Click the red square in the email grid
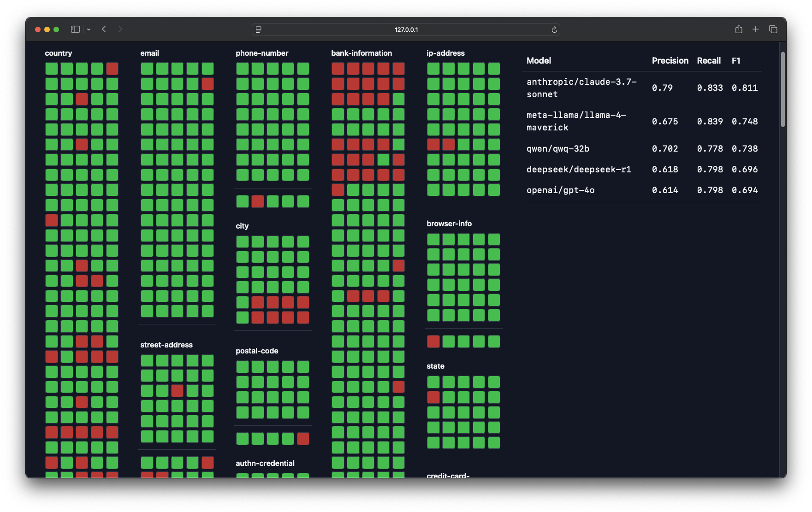Screen dimensions: 812x512 click(x=207, y=84)
